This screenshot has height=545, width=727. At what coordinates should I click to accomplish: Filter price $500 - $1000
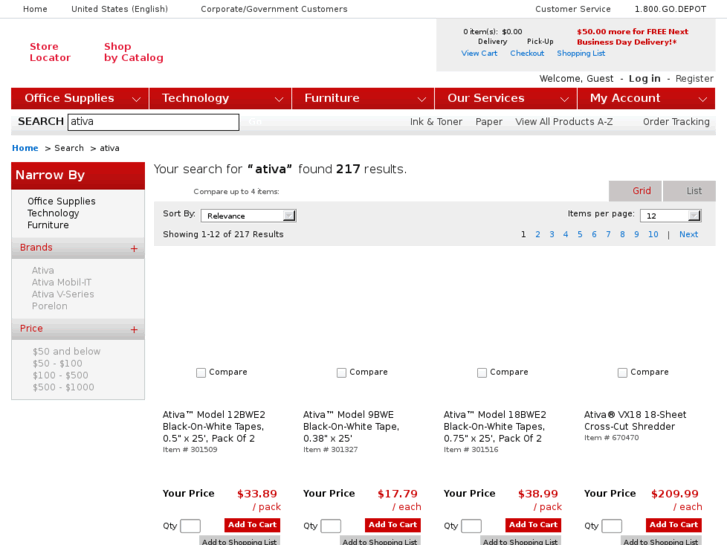63,387
